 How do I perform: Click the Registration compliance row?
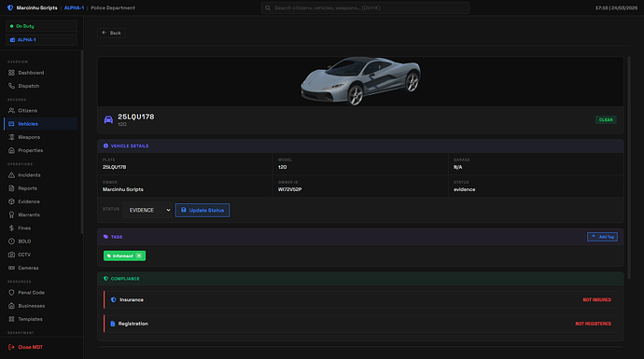pyautogui.click(x=360, y=324)
